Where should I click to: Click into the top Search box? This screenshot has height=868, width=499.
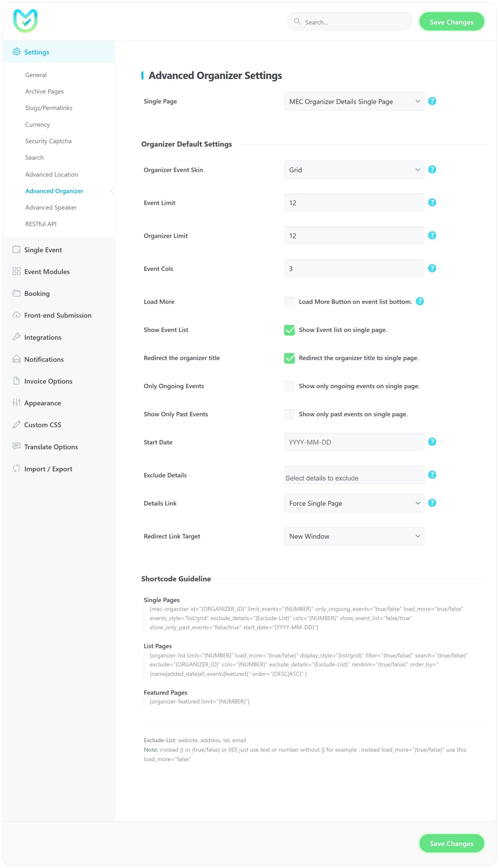click(x=353, y=22)
